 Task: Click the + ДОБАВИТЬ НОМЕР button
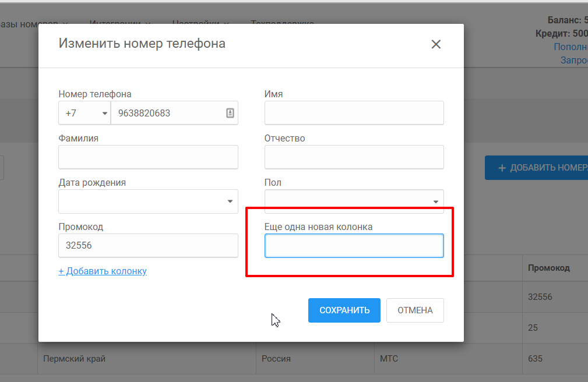pyautogui.click(x=536, y=168)
